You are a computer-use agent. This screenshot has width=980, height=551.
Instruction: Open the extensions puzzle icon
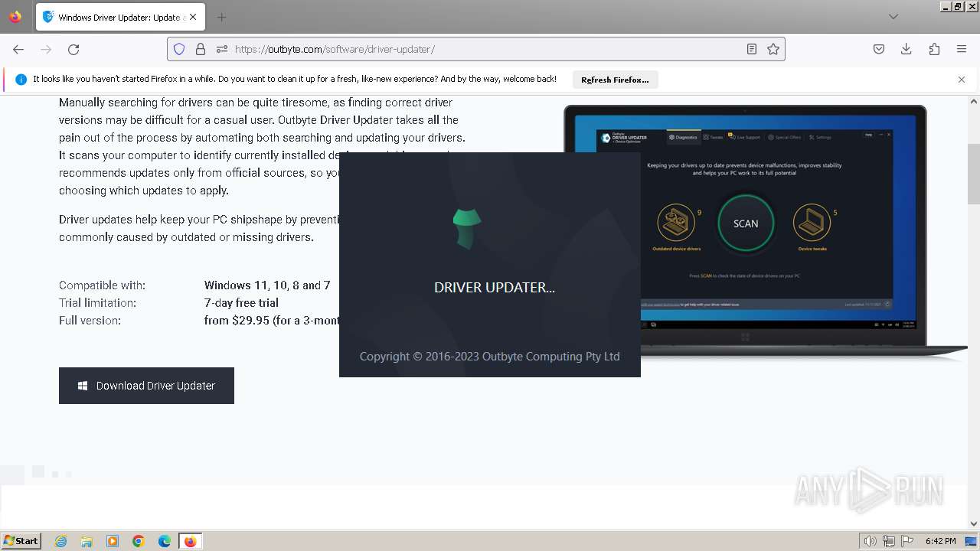point(934,49)
